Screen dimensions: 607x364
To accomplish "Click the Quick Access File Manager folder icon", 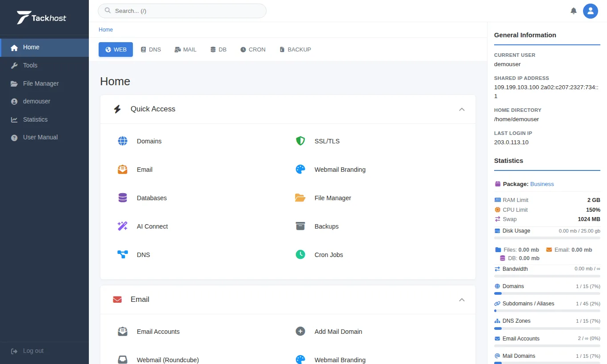I will point(300,198).
